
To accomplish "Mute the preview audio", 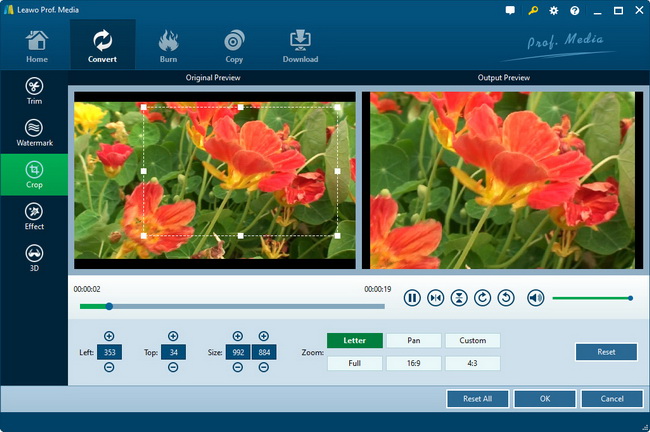I will (536, 298).
